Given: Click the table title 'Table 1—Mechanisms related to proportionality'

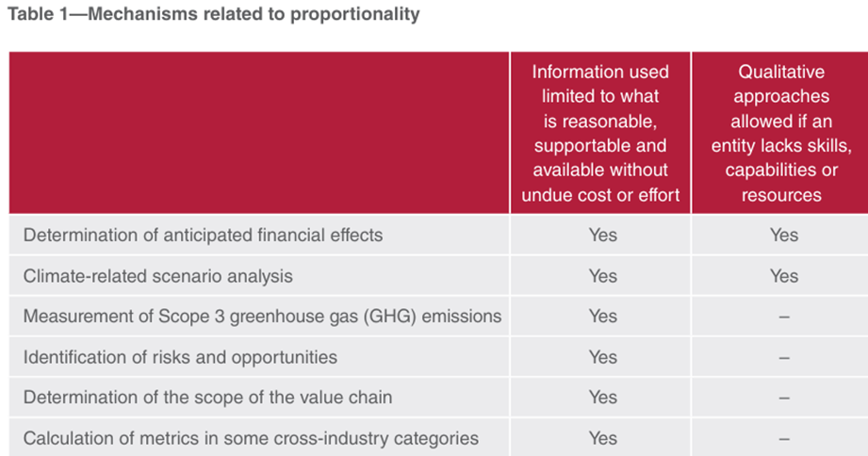Looking at the screenshot, I should pos(212,15).
